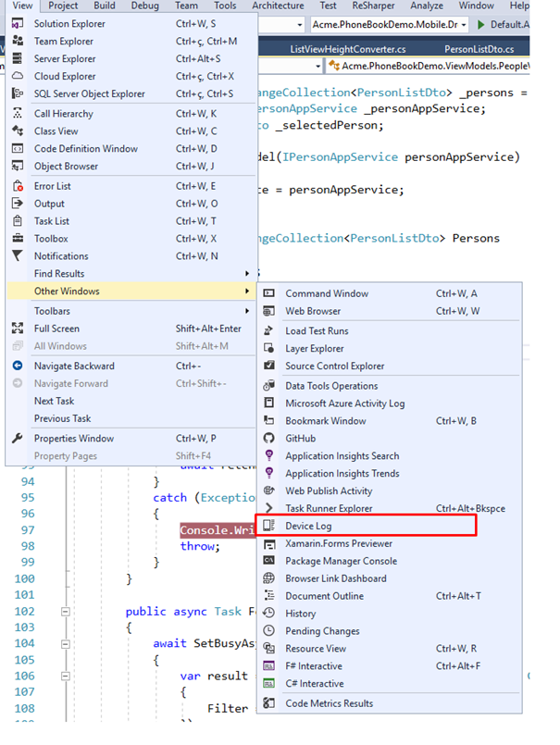Switch to the PersonListDto.cs tab
The image size is (560, 745).
479,49
